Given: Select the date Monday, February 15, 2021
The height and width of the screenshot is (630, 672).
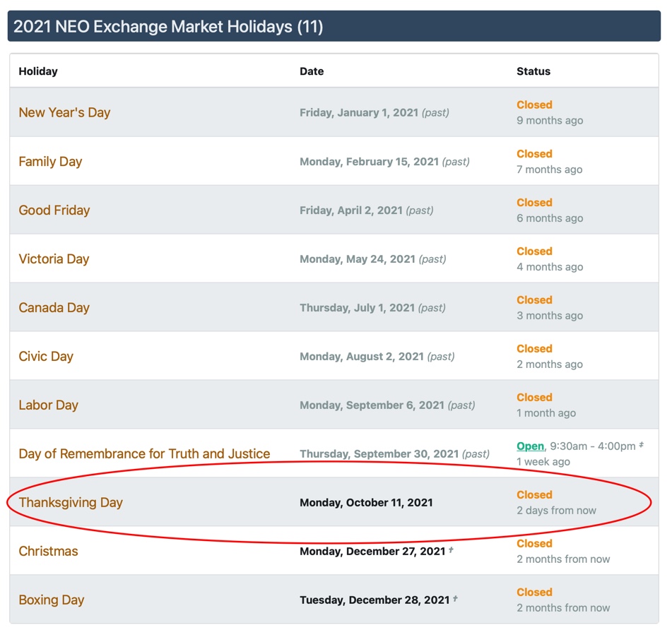Looking at the screenshot, I should click(x=369, y=162).
